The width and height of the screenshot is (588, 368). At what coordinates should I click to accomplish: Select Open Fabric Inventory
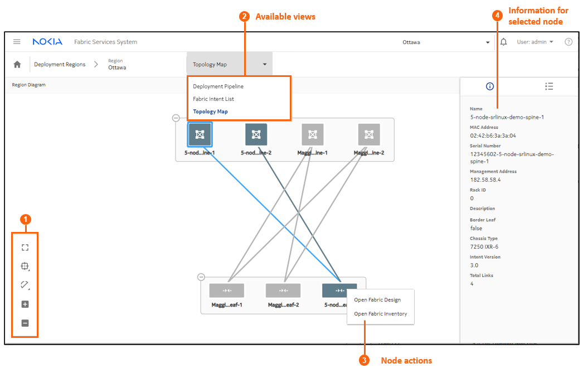point(380,313)
